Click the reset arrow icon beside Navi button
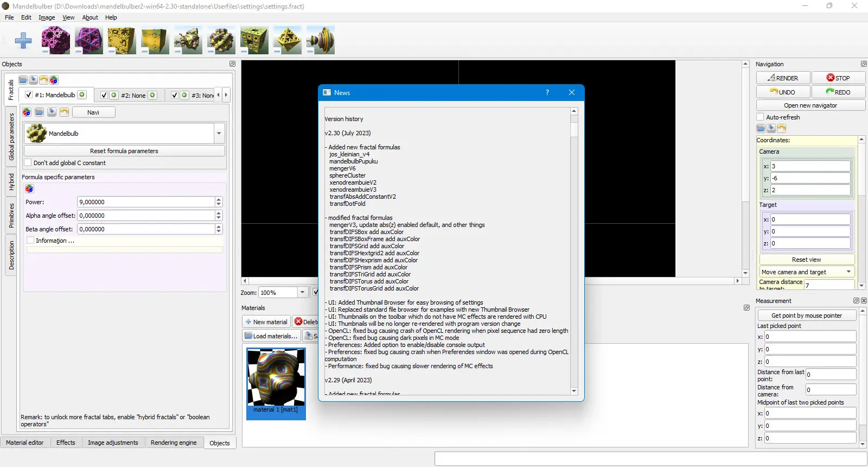Image resolution: width=868 pixels, height=467 pixels. [x=64, y=112]
